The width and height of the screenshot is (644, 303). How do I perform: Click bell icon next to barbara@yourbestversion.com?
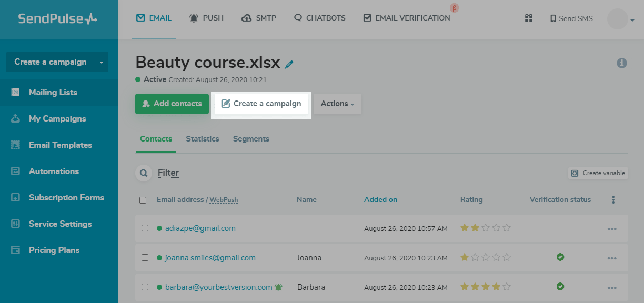(x=278, y=288)
